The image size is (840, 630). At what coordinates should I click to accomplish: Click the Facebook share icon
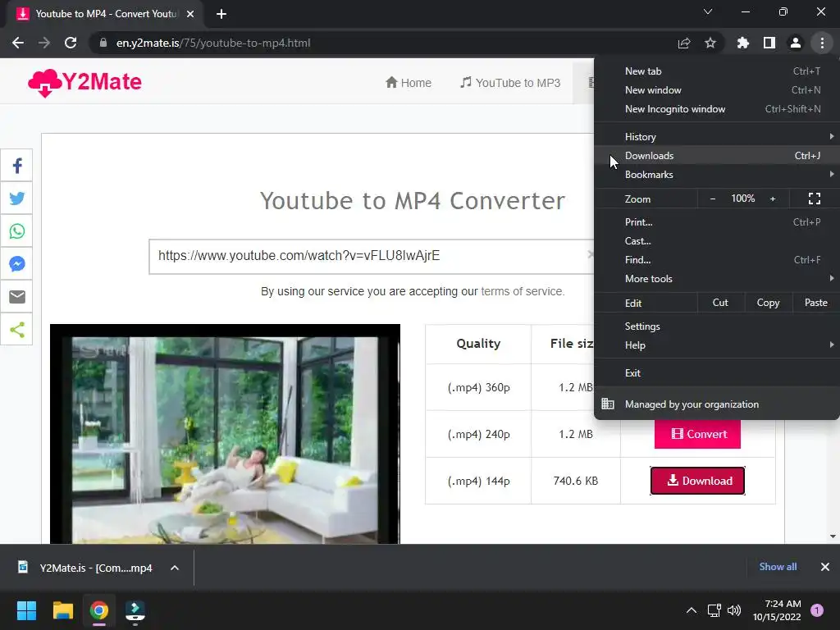point(16,166)
